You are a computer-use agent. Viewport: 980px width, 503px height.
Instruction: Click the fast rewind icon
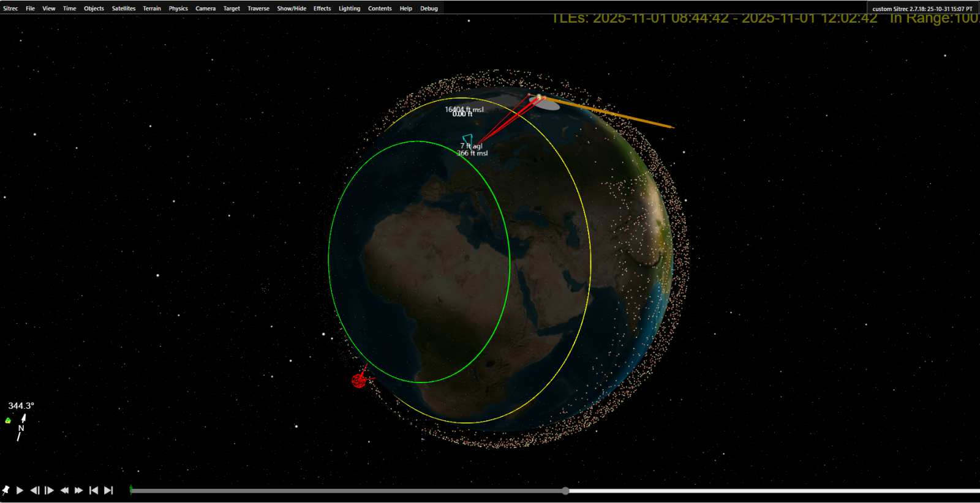[x=64, y=490]
